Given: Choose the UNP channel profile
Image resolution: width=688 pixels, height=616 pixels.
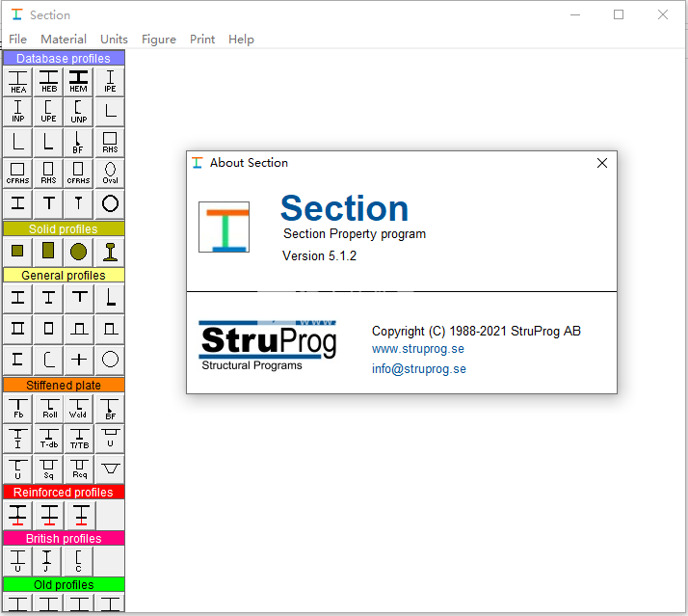Looking at the screenshot, I should click(79, 112).
